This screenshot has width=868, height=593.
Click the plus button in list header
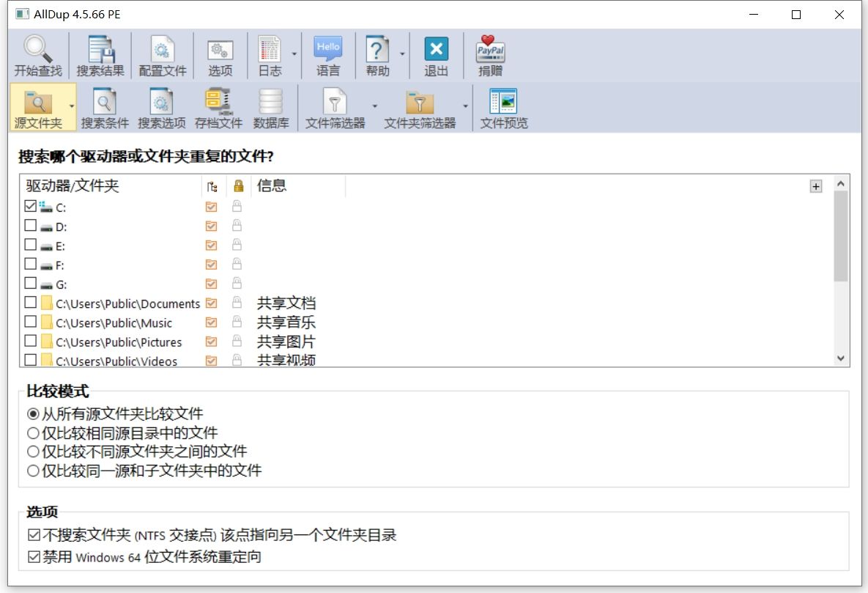point(815,186)
